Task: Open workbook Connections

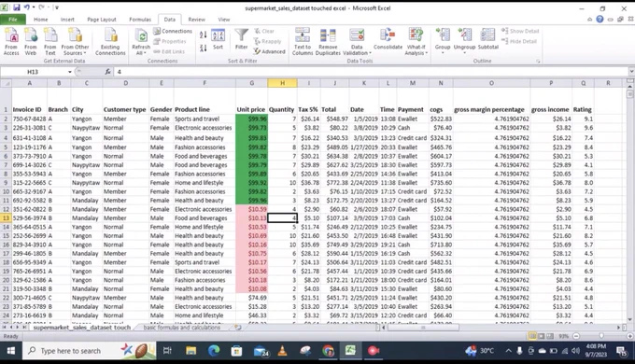Action: click(173, 31)
